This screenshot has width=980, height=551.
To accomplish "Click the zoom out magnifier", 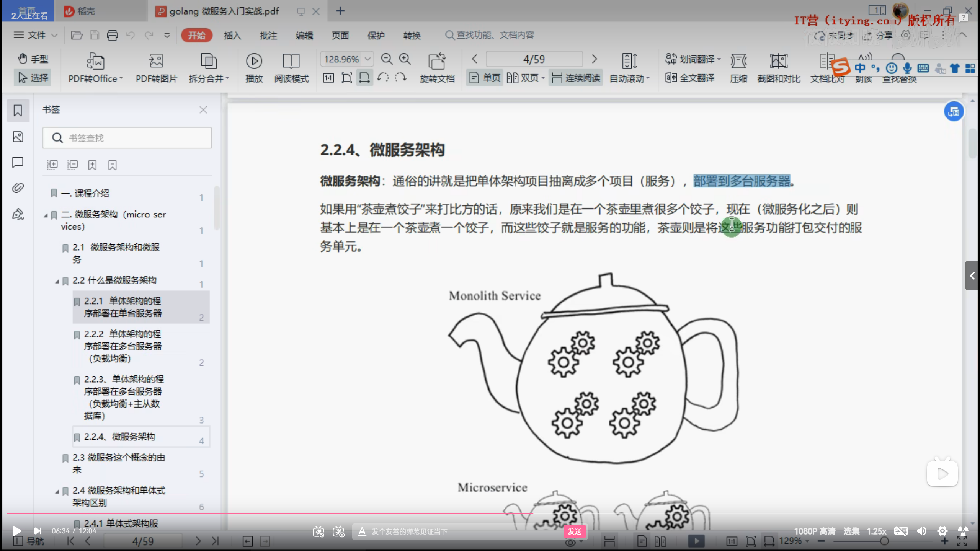I will [x=387, y=59].
